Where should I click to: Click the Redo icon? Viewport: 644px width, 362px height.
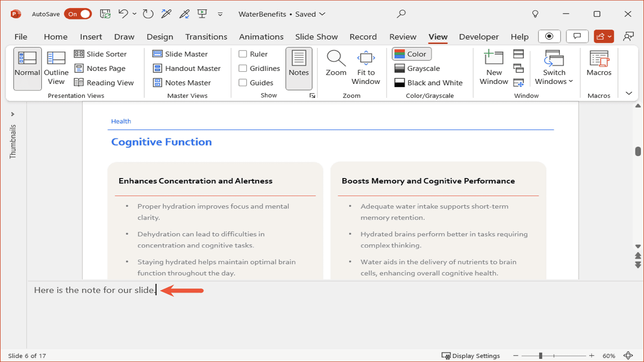(x=148, y=14)
